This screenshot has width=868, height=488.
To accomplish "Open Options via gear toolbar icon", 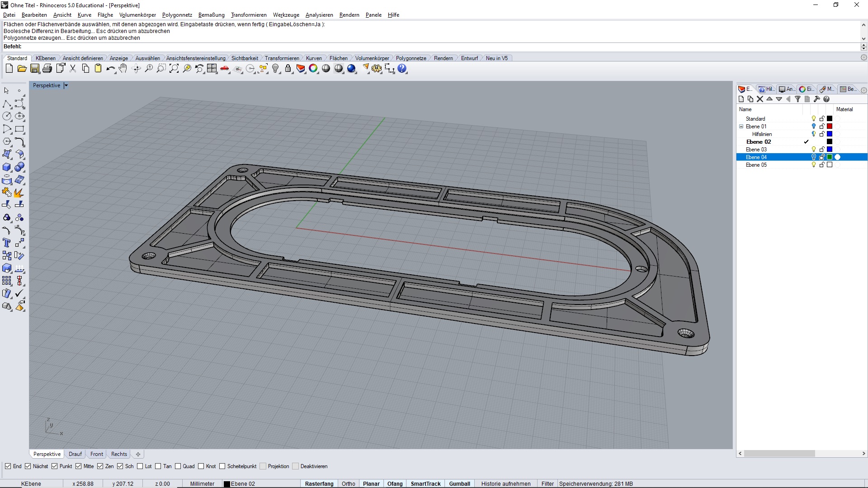I will coord(377,69).
